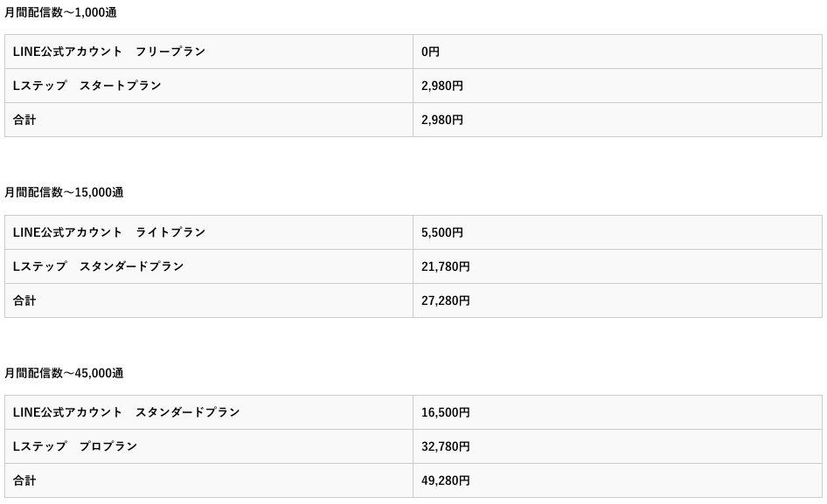Click 合計 label in the 15,000通 table
The height and width of the screenshot is (504, 827).
tap(24, 300)
